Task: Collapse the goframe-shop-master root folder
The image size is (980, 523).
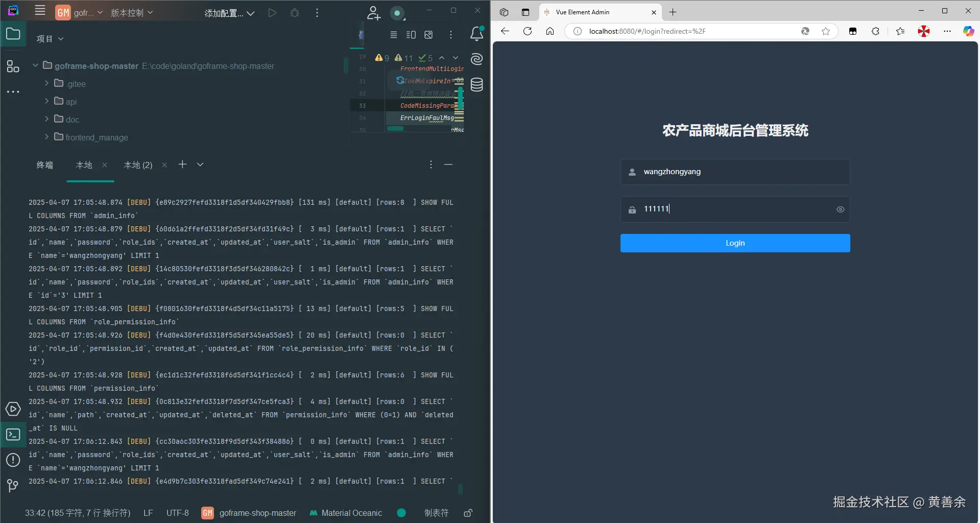Action: pos(35,65)
